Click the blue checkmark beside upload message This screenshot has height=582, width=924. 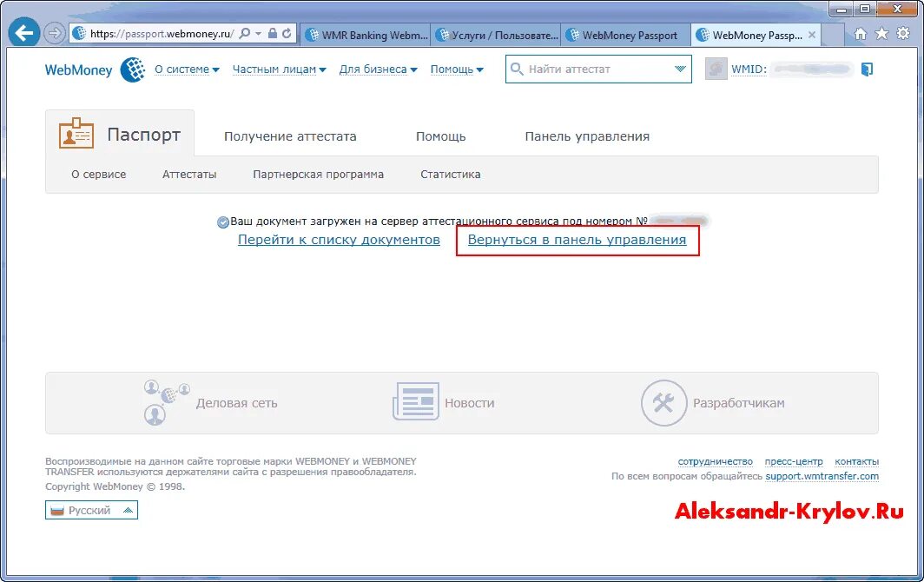click(x=222, y=222)
